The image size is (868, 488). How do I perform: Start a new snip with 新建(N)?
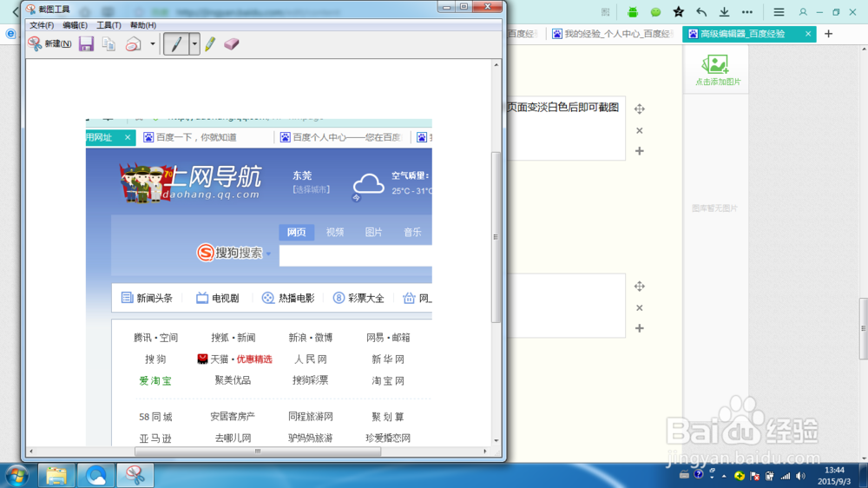49,43
